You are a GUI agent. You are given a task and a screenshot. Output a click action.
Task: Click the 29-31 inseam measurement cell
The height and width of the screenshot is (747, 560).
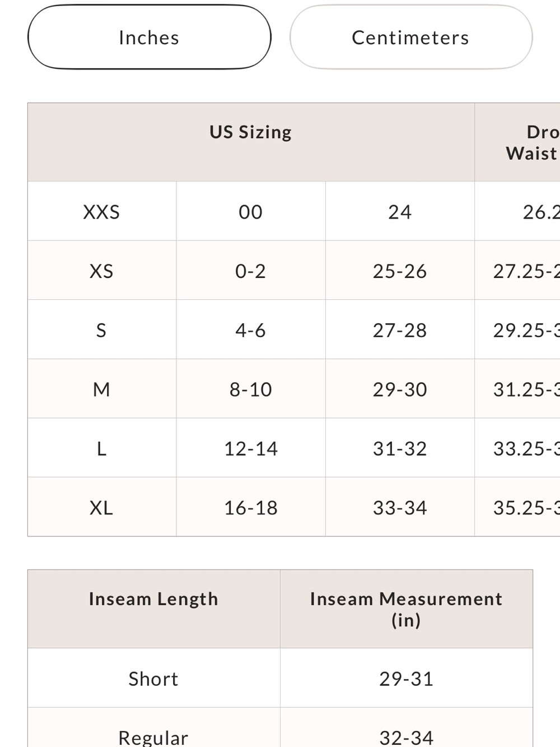[407, 678]
